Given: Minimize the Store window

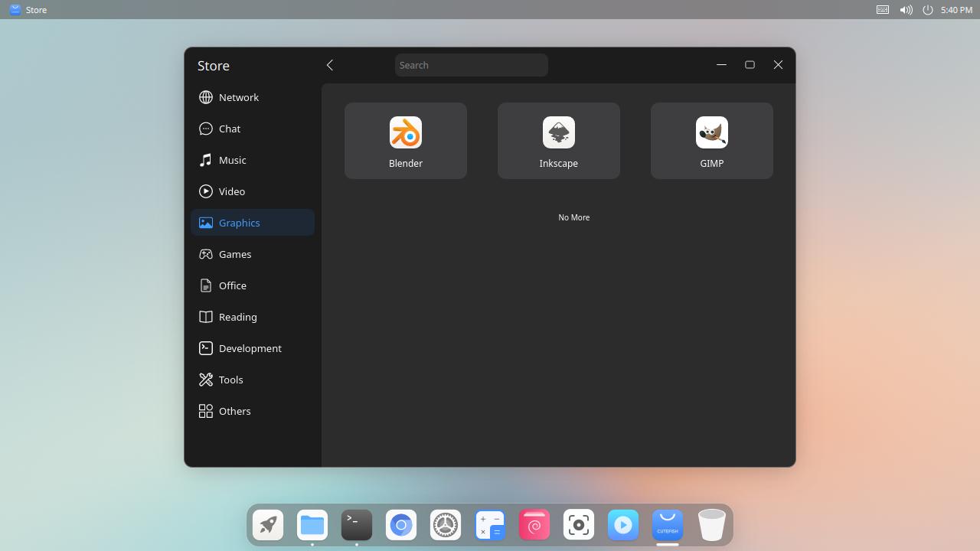Looking at the screenshot, I should point(721,65).
